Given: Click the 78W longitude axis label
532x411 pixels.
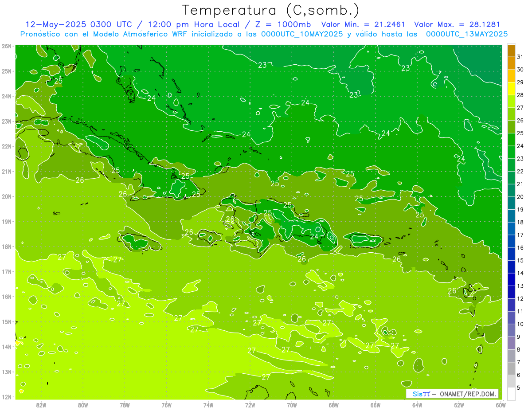Looking at the screenshot, I should (x=125, y=405).
